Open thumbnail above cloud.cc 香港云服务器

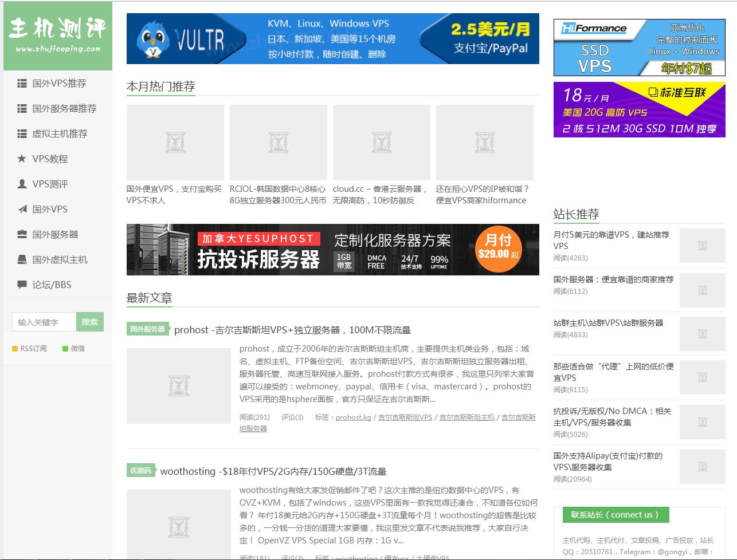(382, 143)
